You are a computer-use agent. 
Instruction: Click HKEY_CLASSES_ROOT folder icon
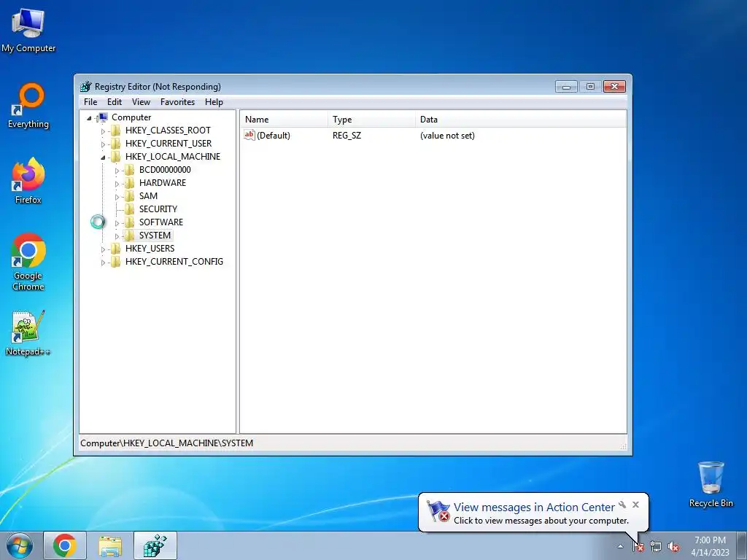(x=115, y=131)
